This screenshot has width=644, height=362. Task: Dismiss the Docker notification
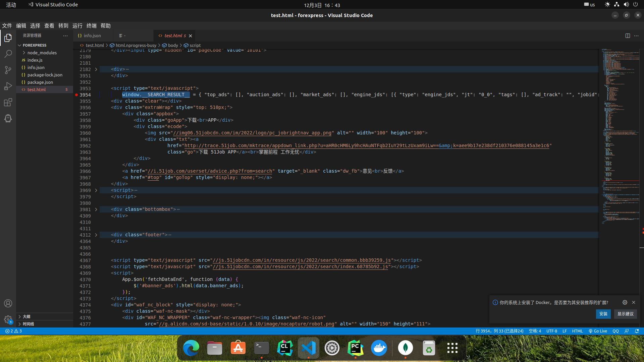tap(634, 302)
